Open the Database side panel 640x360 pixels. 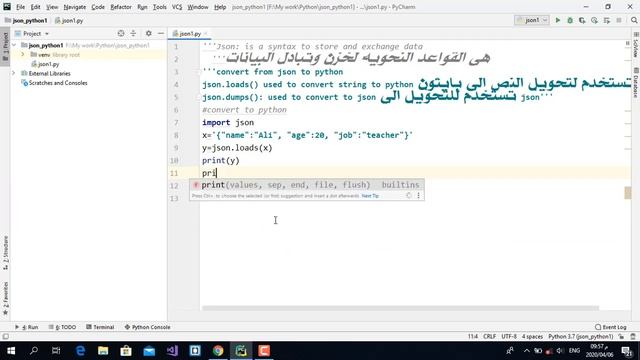click(636, 83)
